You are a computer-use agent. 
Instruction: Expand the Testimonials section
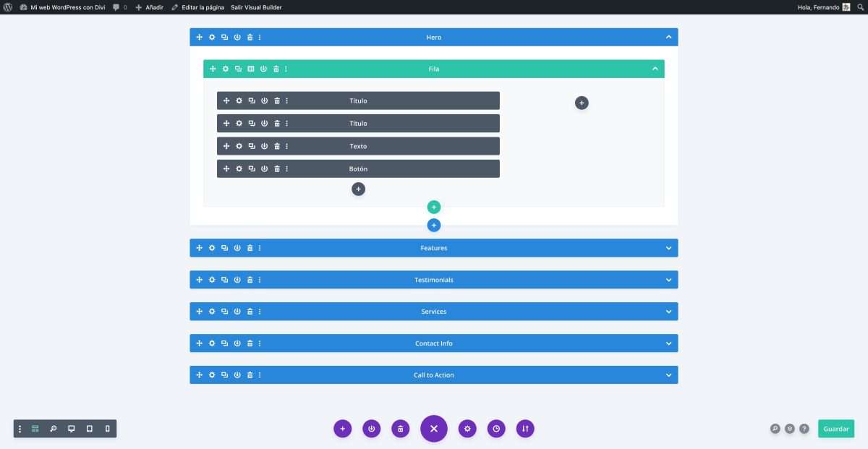point(668,280)
